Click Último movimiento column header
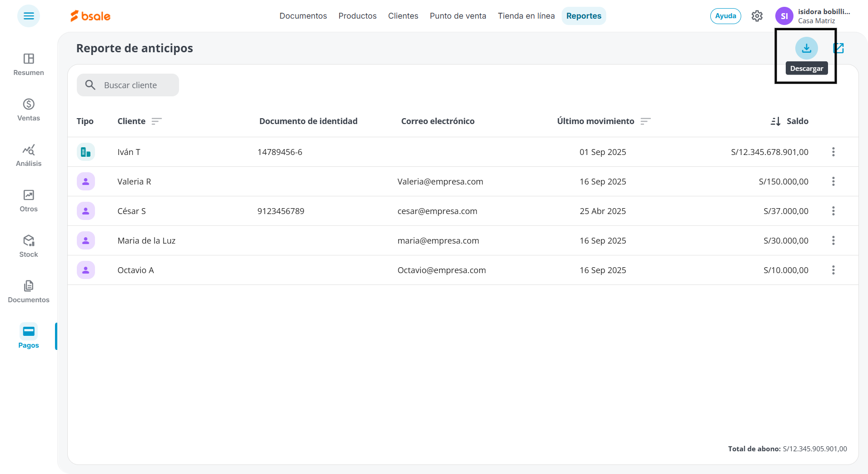This screenshot has height=474, width=868. pyautogui.click(x=596, y=121)
